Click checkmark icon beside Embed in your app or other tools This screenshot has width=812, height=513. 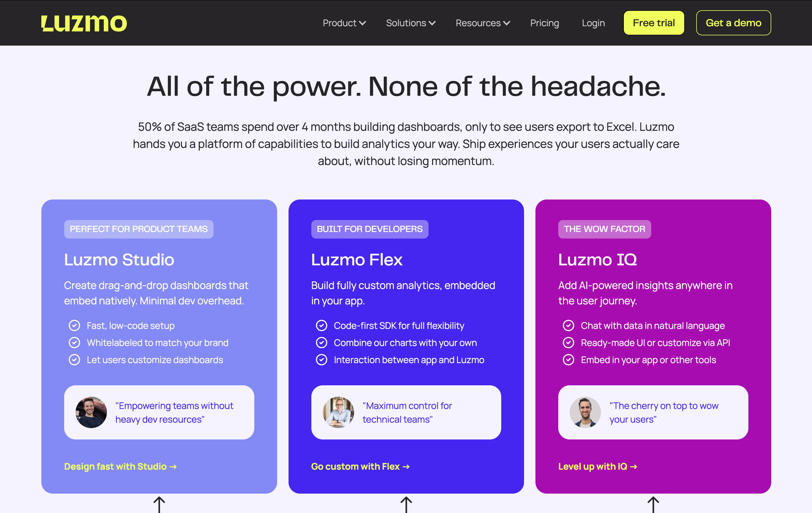coord(569,360)
